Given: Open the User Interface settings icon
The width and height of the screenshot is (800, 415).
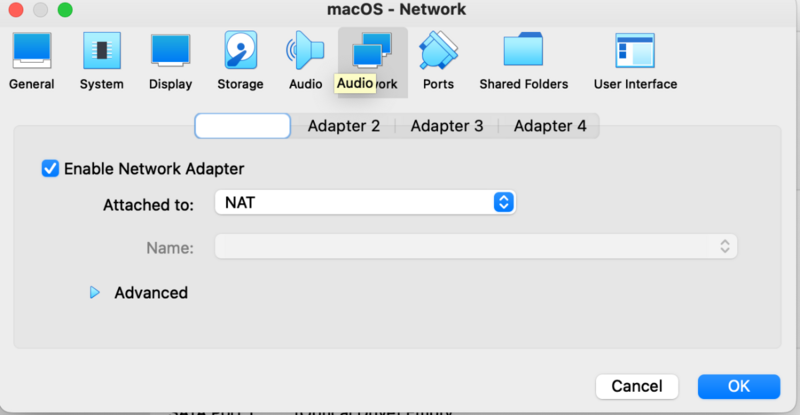Looking at the screenshot, I should [x=635, y=51].
